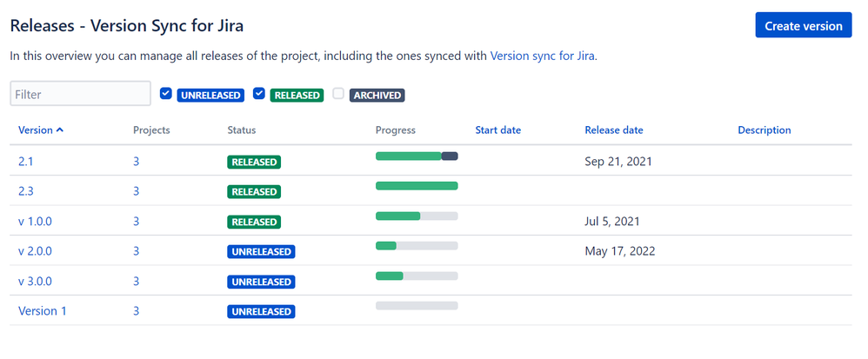The image size is (868, 359).
Task: Click empty progress bar of Version 1
Action: point(417,305)
